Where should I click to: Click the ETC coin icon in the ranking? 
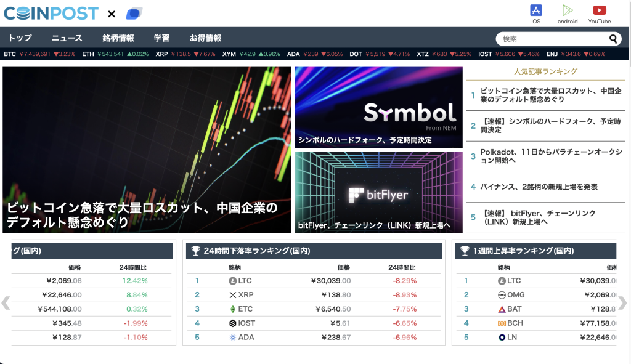click(x=232, y=309)
